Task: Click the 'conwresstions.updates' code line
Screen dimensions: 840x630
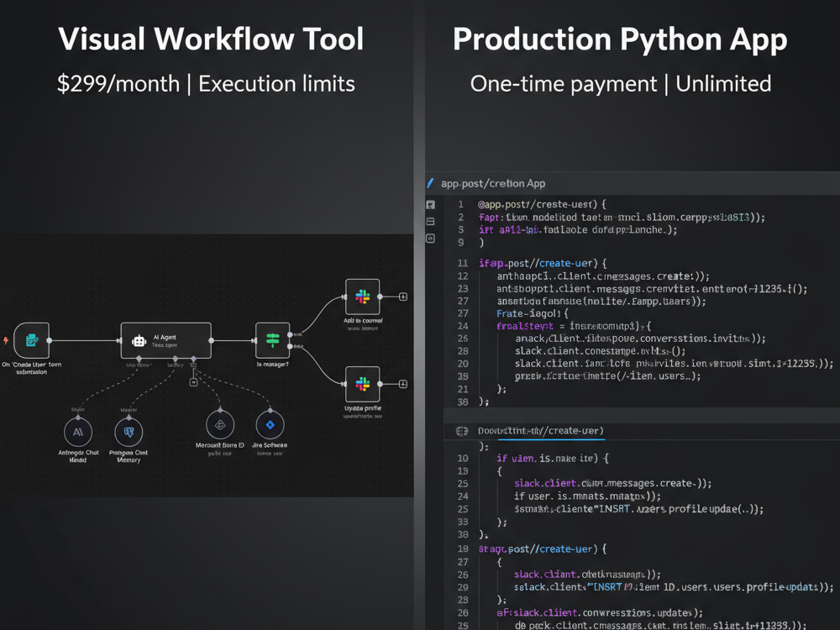Action: click(600, 613)
